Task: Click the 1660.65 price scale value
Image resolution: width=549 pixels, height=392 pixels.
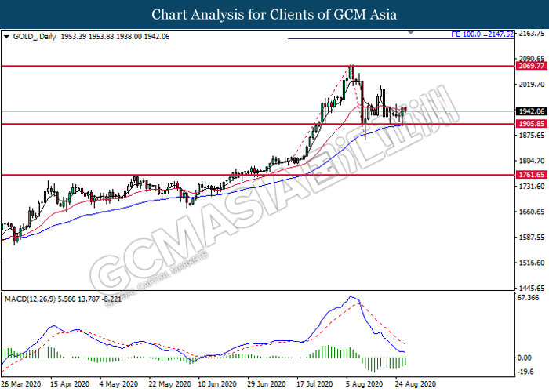Action: click(532, 212)
